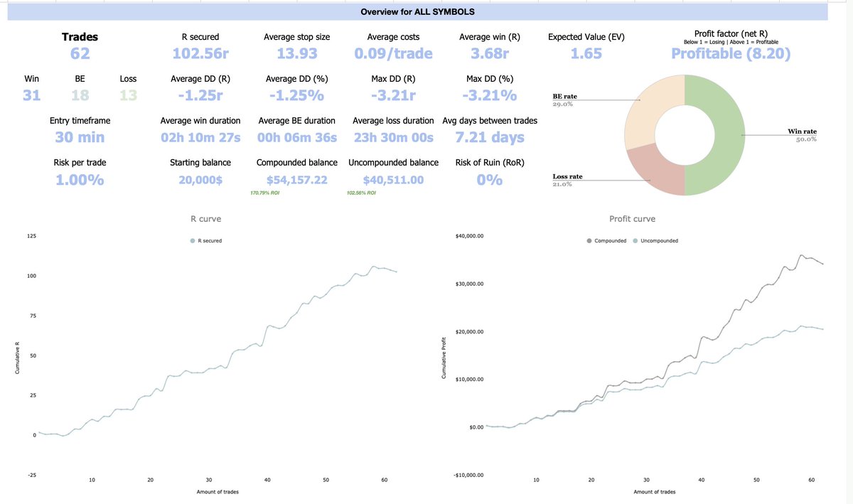Click the 1.00% risk per trade value
853x504 pixels.
coord(80,180)
